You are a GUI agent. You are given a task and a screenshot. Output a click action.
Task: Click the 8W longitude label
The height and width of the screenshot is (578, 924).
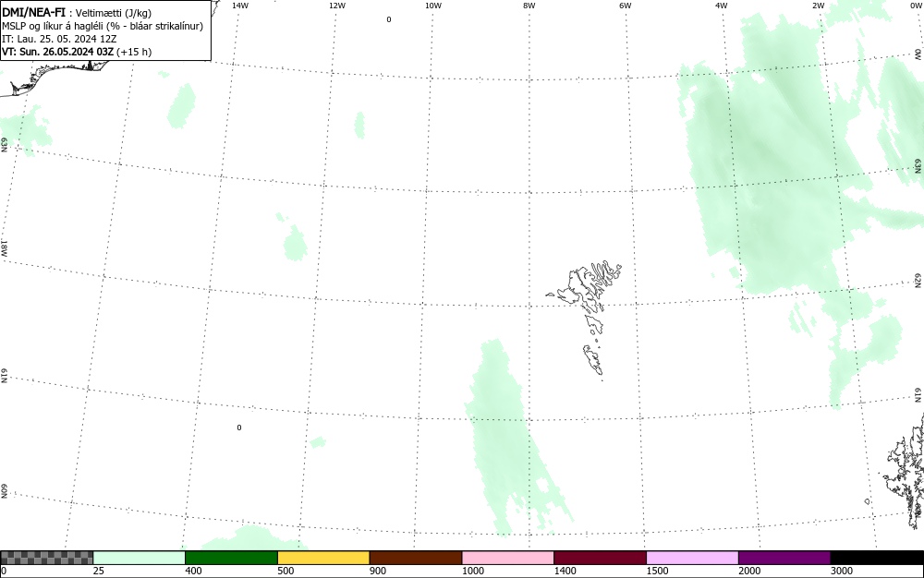[529, 6]
